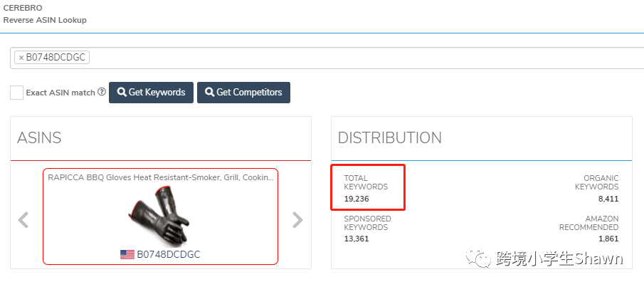644x287 pixels.
Task: Click the ASINS panel heading
Action: [39, 138]
